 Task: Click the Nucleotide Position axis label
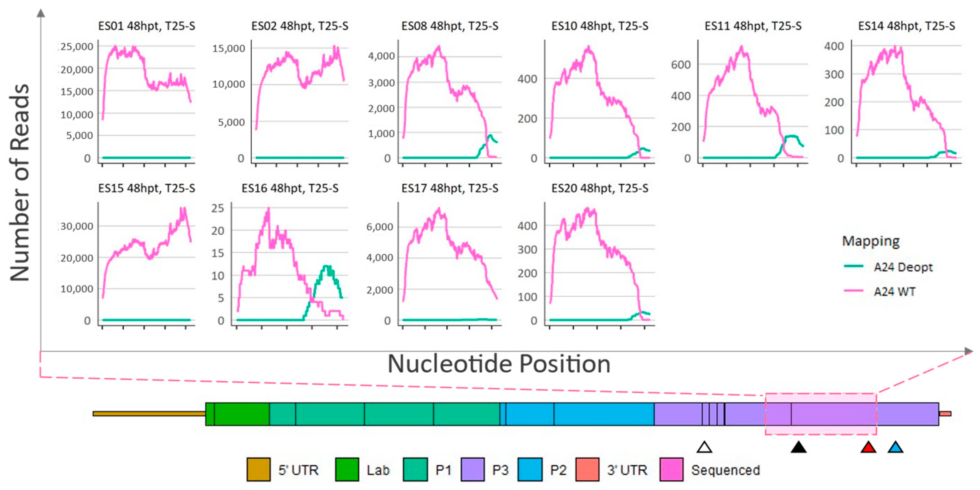tap(499, 364)
